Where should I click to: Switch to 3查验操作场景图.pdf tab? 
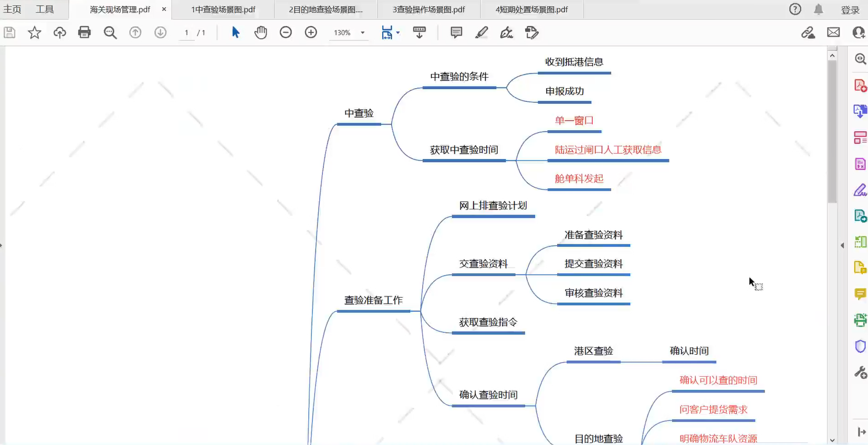[x=428, y=9]
